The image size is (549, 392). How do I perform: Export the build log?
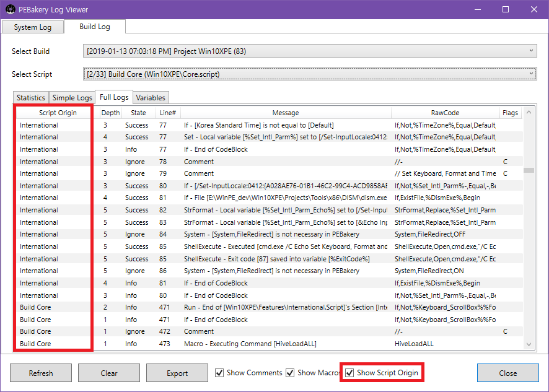tap(177, 373)
